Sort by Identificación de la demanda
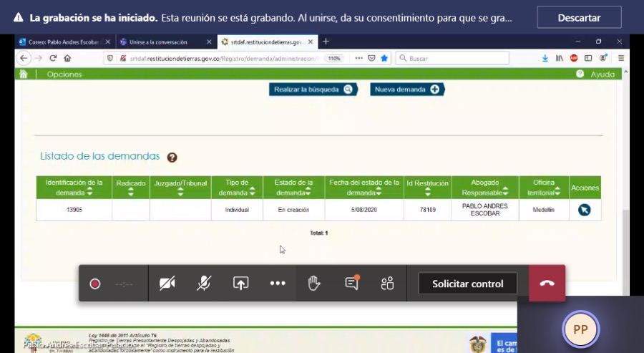The width and height of the screenshot is (644, 353). (90, 193)
